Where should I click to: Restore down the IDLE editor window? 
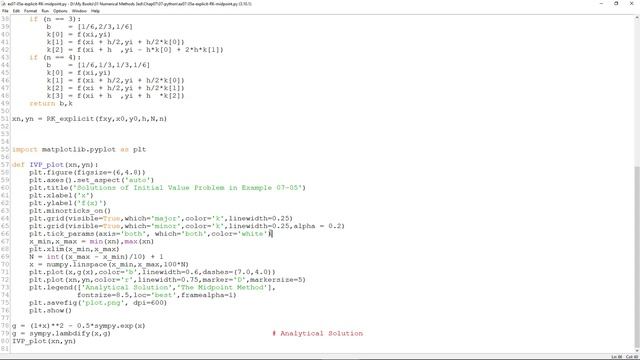[616, 4]
